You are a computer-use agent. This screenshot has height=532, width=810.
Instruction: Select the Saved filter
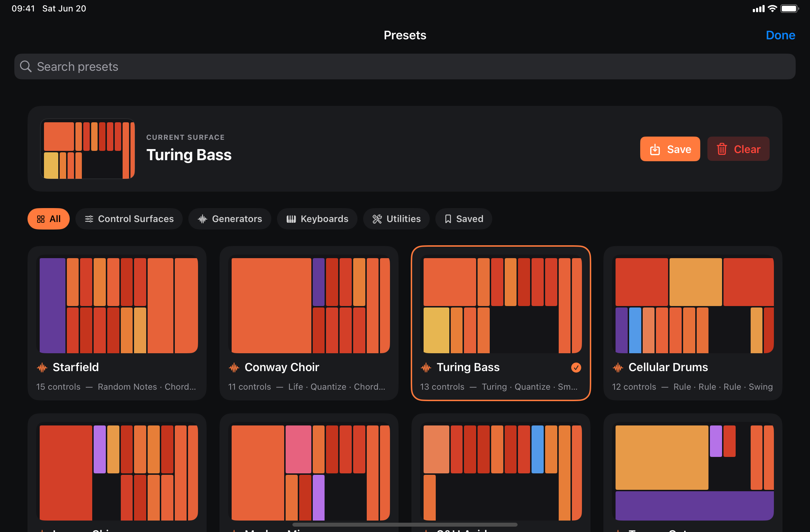[x=464, y=219]
